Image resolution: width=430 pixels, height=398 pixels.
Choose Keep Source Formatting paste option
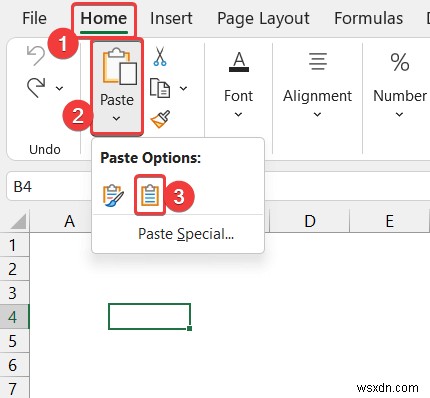click(x=113, y=195)
